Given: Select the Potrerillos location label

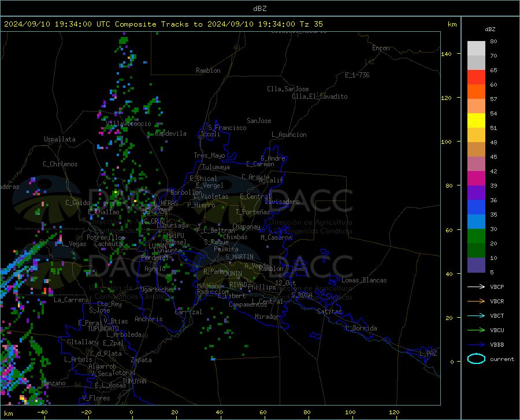Looking at the screenshot, I should click(x=106, y=237).
